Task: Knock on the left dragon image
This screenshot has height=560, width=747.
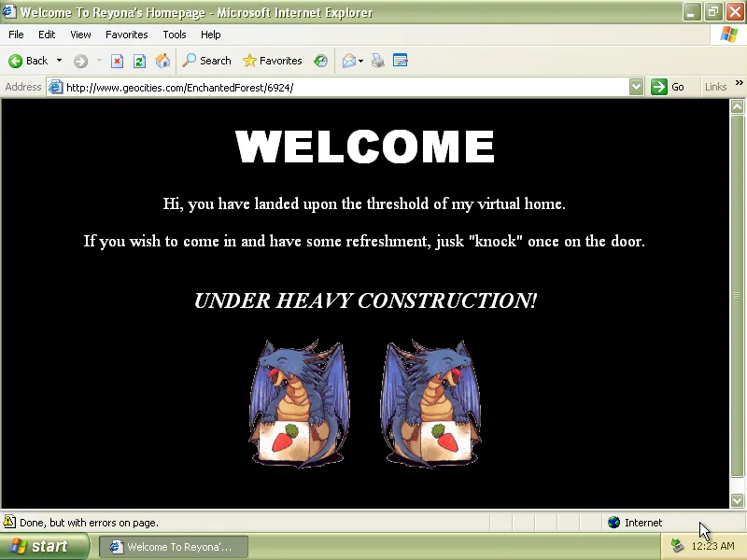Action: [x=299, y=403]
